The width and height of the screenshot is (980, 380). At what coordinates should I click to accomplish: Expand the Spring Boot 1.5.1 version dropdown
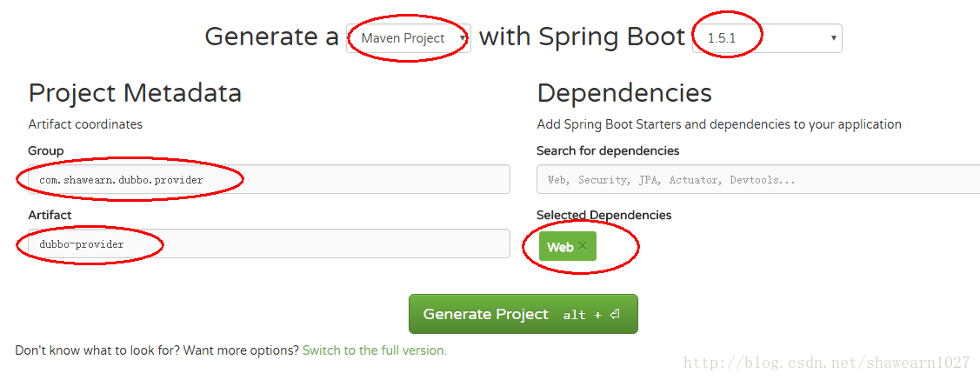767,38
